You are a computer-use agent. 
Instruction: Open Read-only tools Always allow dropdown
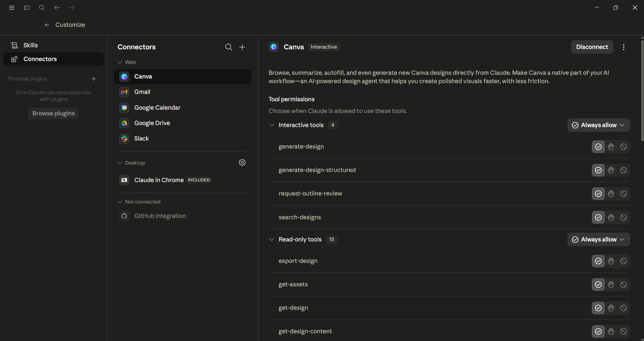(599, 239)
